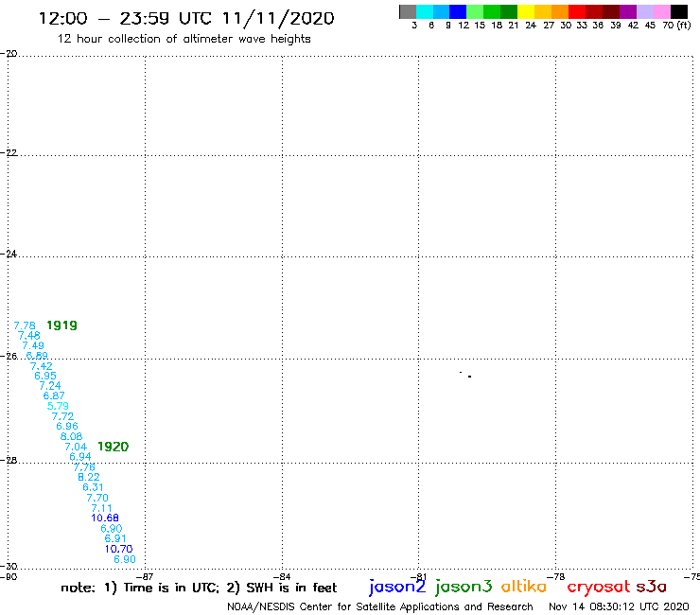Pick the bright red swatch in the color scale
Screen dimensions: 700x615
click(577, 11)
